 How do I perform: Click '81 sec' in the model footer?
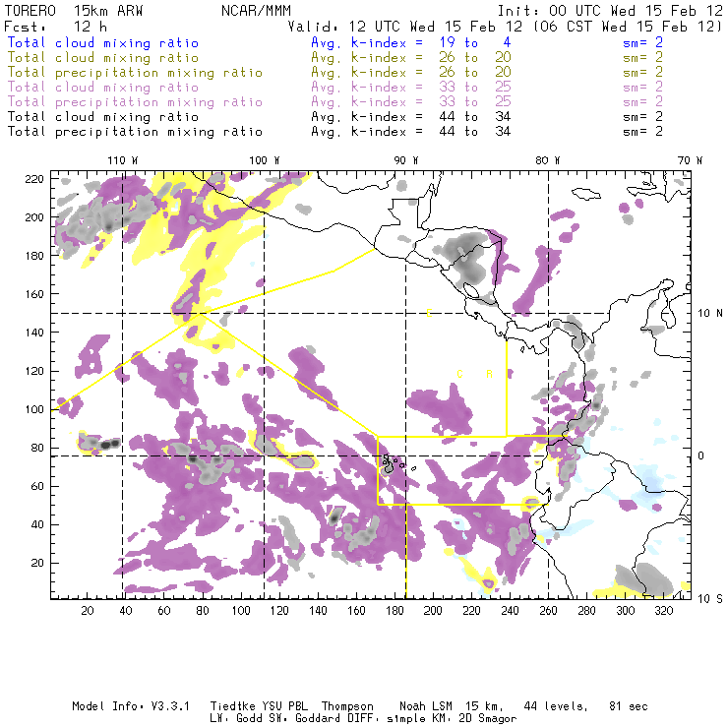coord(629,706)
